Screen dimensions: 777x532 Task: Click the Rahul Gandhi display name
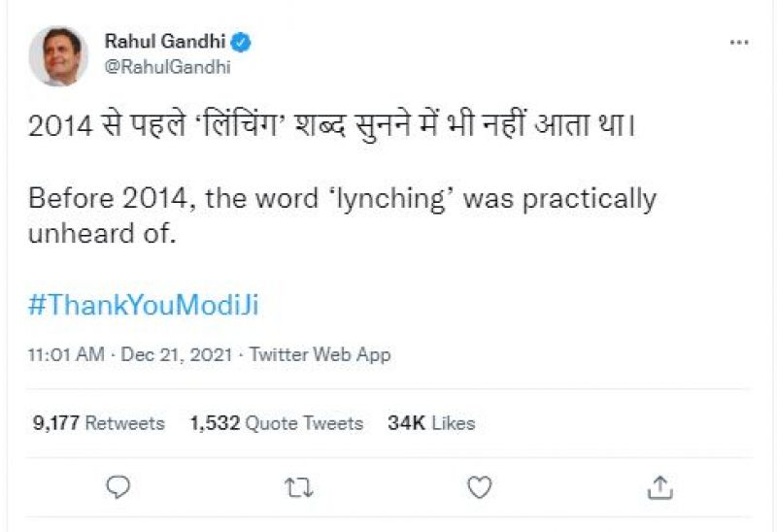click(164, 43)
